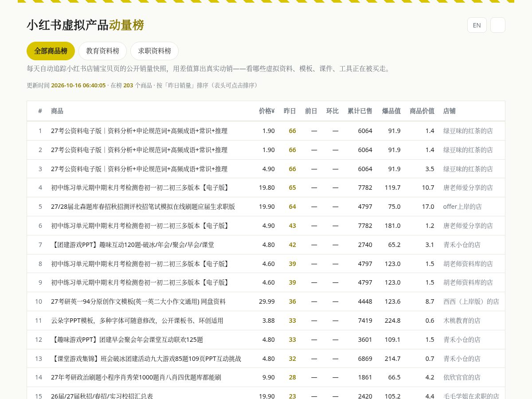Image resolution: width=532 pixels, height=399 pixels.
Task: Switch to the 全部商品榜 tab
Action: click(51, 51)
